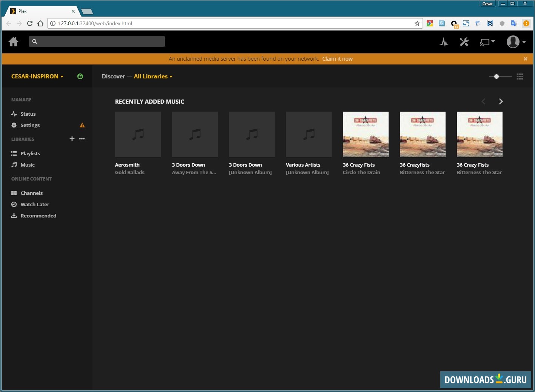Click the Gold Ballads album title

click(x=130, y=172)
